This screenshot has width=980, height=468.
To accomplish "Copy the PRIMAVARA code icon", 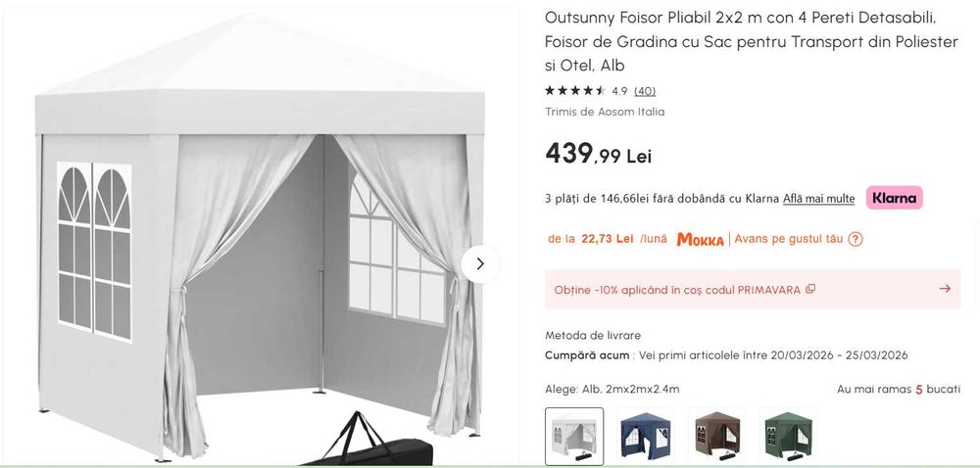I will pyautogui.click(x=810, y=289).
